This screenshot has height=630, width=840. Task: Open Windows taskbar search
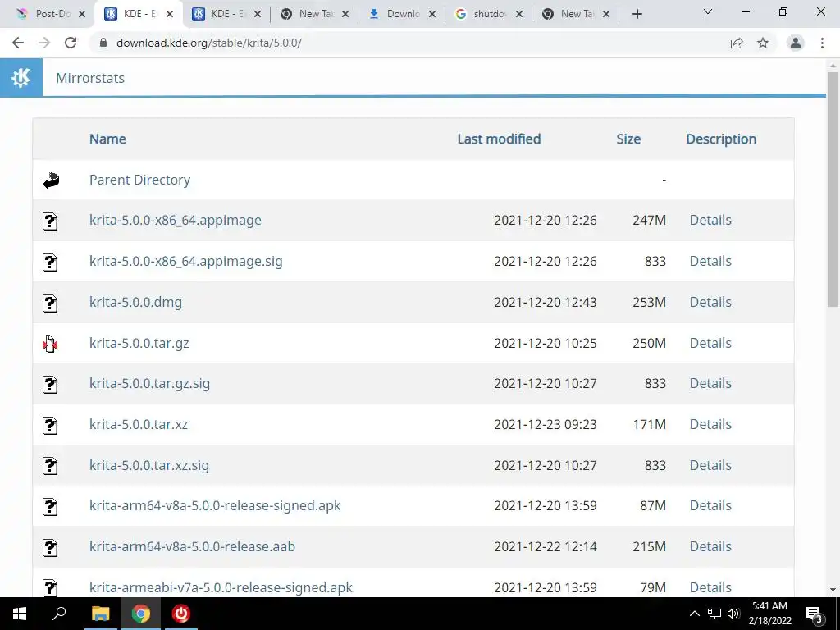pos(59,614)
